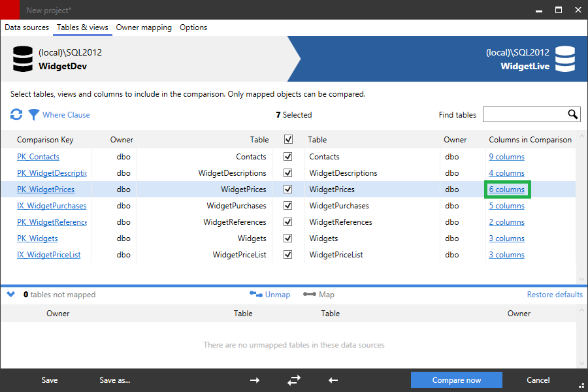The height and width of the screenshot is (392, 588).
Task: Open the filter funnel icon
Action: point(33,114)
